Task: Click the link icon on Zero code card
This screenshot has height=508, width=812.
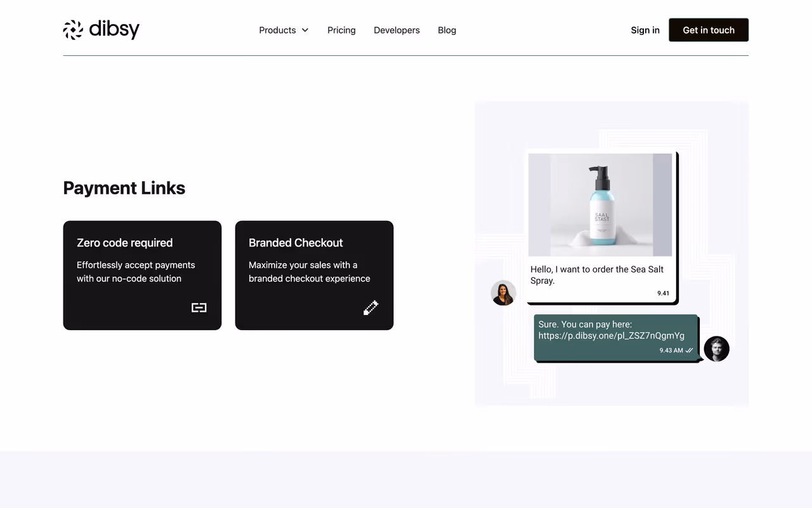Action: tap(199, 307)
